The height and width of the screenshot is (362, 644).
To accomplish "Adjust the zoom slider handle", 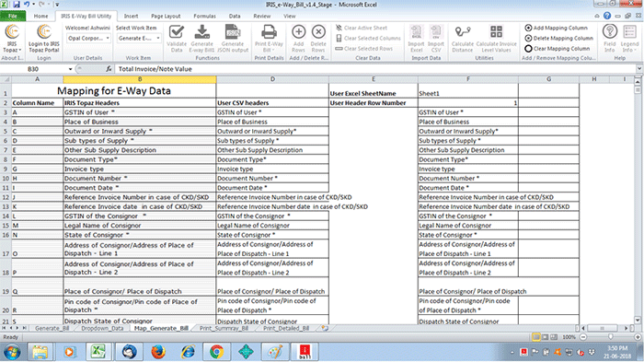I will (611, 337).
